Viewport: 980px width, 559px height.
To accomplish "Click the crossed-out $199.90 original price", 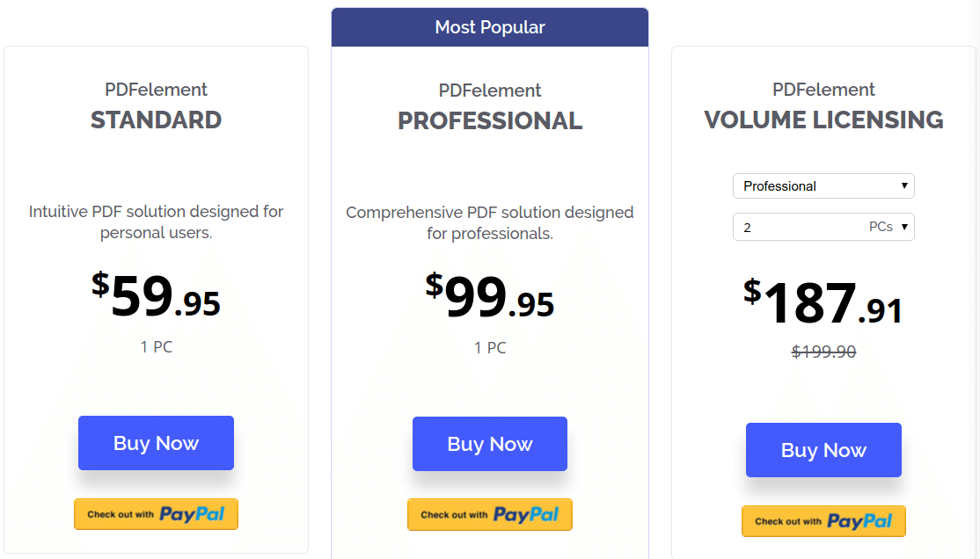I will [823, 352].
